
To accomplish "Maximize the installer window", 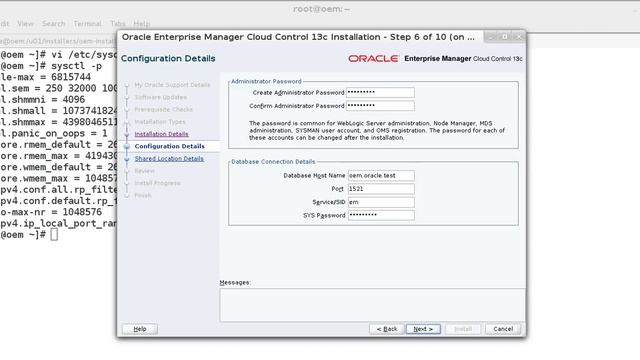I will (x=505, y=37).
